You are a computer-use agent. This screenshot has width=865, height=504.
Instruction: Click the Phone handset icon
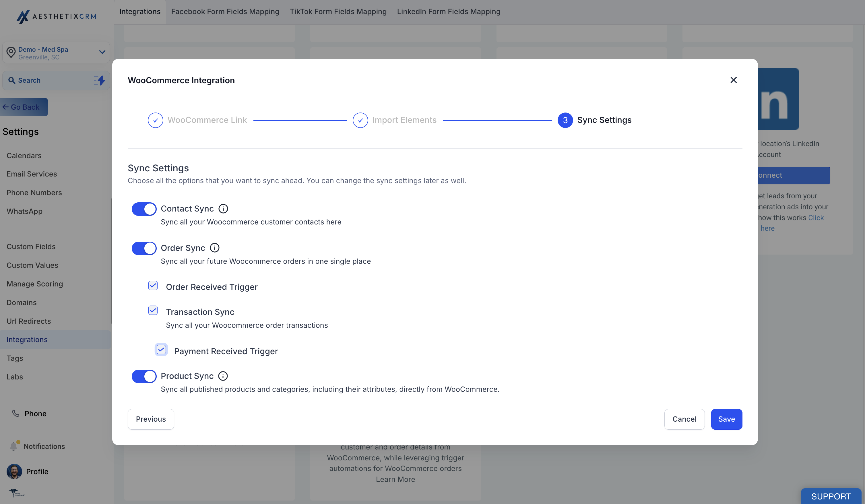pos(15,413)
